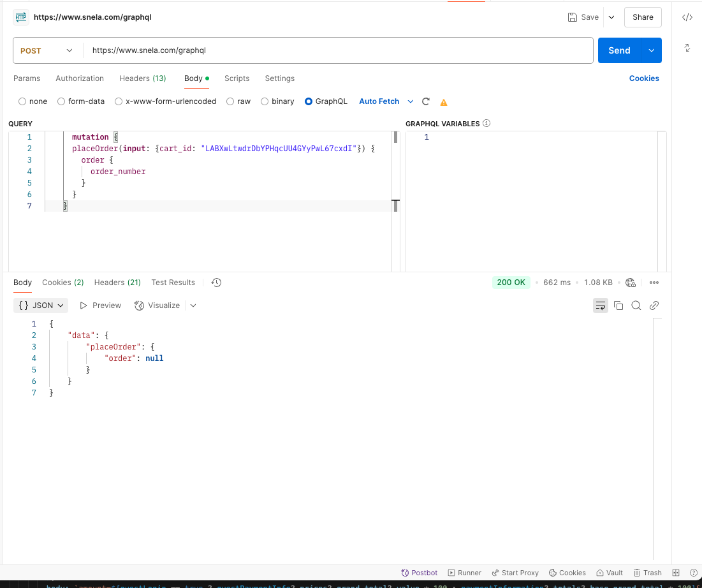The image size is (702, 588).
Task: Search within the response body
Action: tap(636, 305)
